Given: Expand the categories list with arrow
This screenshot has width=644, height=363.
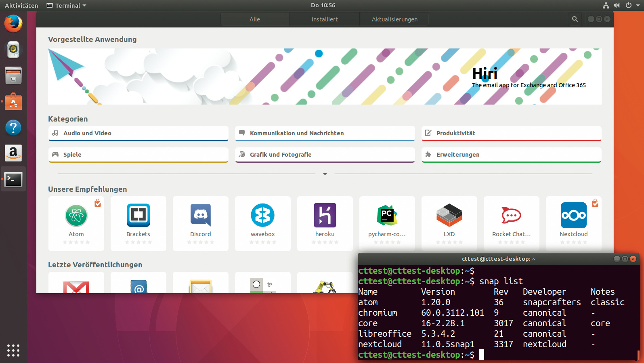Looking at the screenshot, I should tap(325, 174).
